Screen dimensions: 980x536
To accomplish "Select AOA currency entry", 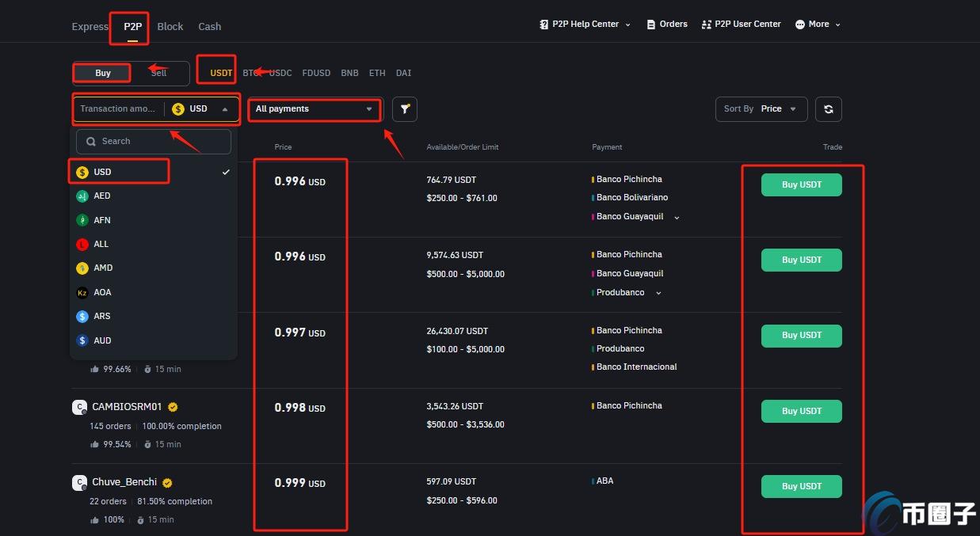I will [x=102, y=292].
